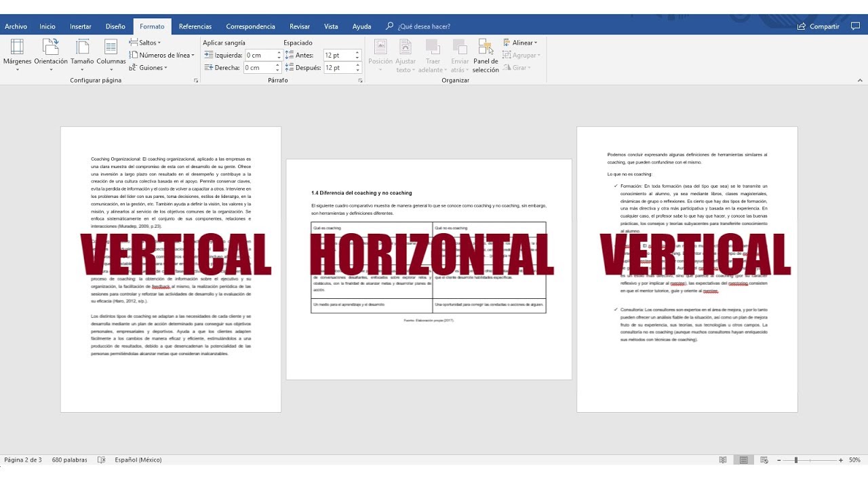Expand the Números de línea dropdown
868x488 pixels.
tap(162, 55)
